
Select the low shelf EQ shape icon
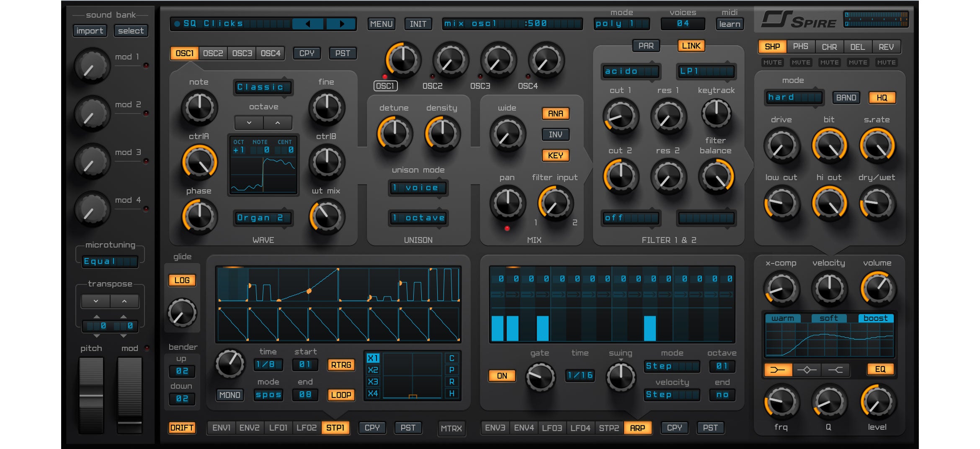(778, 369)
